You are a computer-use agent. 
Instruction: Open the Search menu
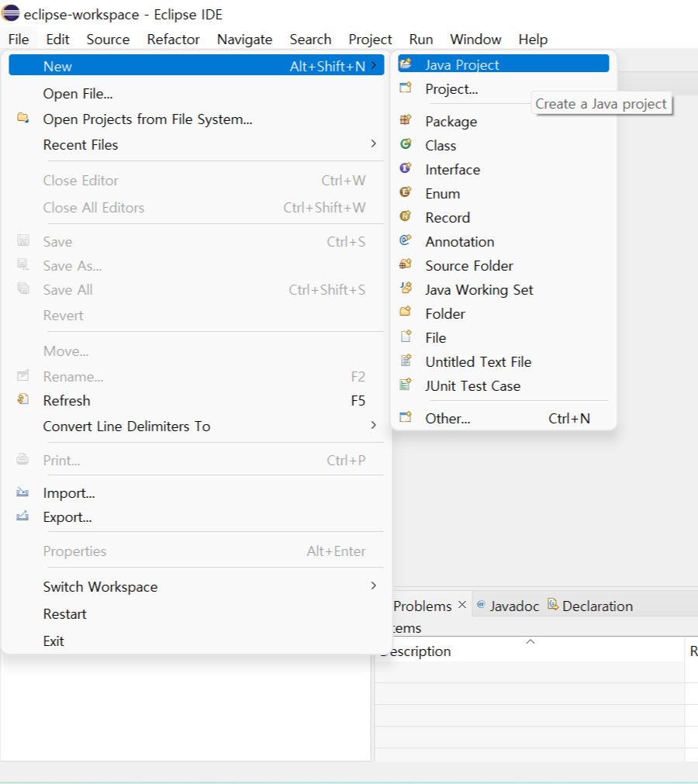tap(310, 40)
